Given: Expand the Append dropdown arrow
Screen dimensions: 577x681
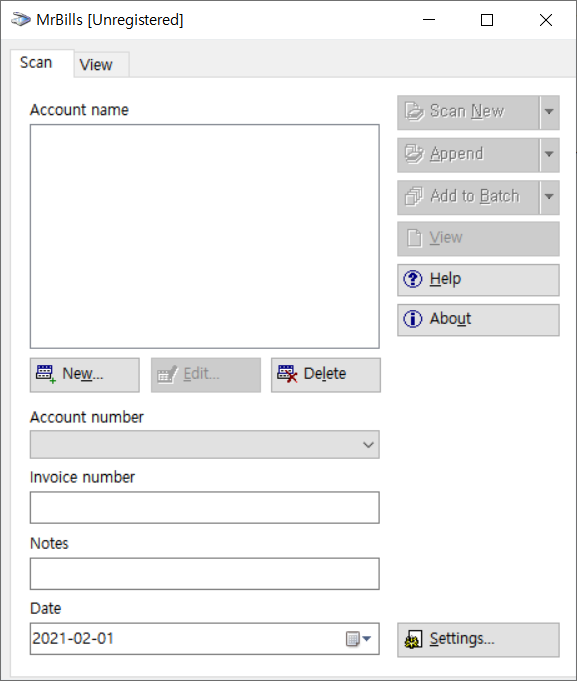Looking at the screenshot, I should point(549,155).
